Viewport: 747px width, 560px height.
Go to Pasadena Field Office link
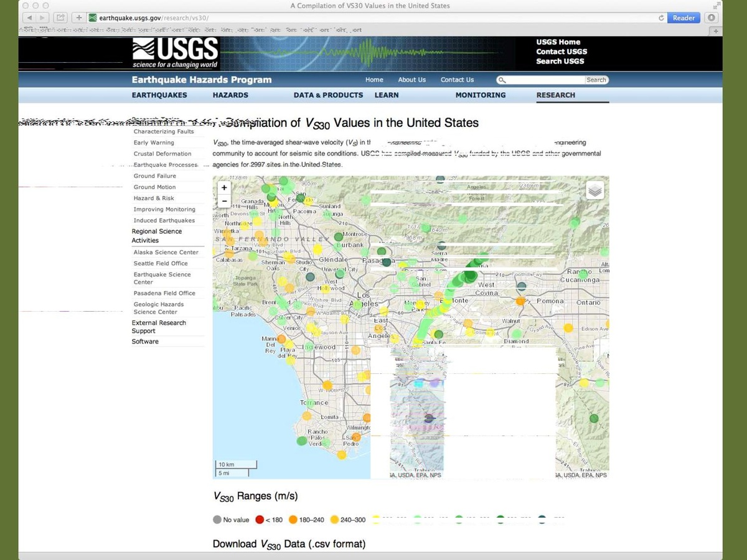click(164, 293)
